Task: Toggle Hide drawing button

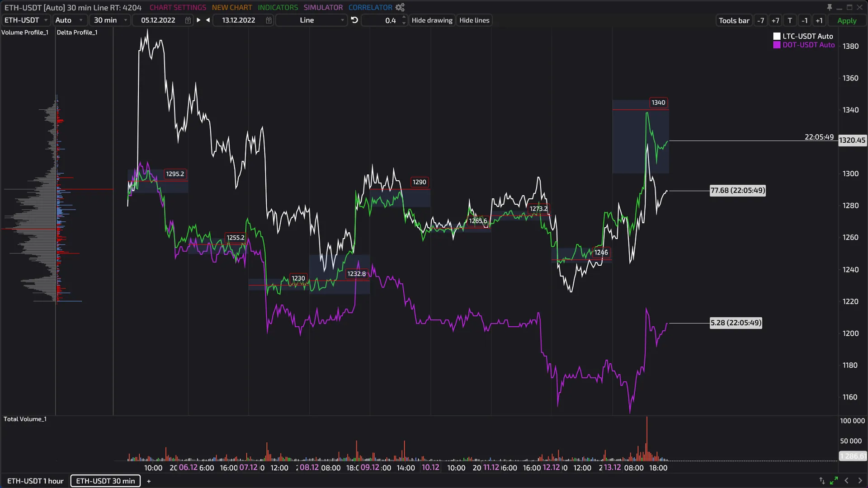Action: tap(432, 20)
